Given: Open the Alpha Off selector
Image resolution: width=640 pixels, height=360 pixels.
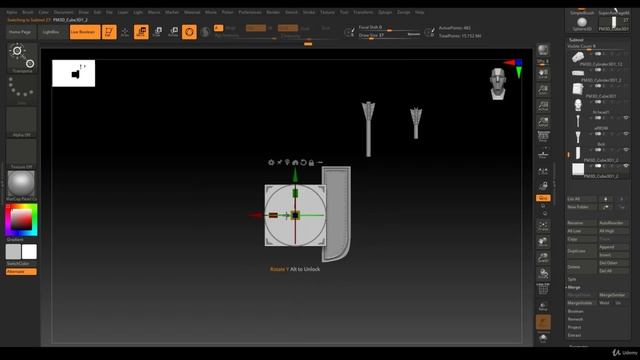Looking at the screenshot, I should (21, 122).
